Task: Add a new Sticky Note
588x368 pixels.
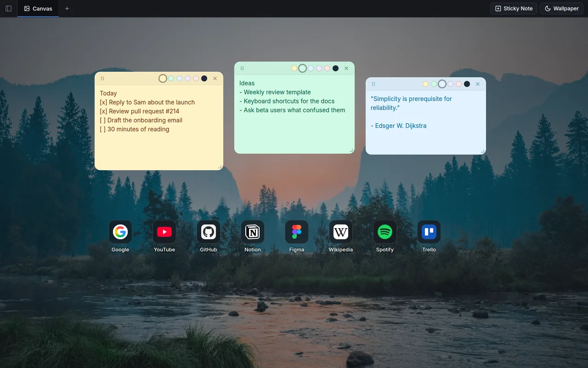Action: point(514,8)
